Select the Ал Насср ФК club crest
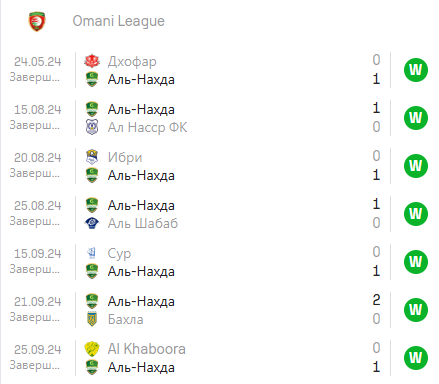The image size is (439, 384). pyautogui.click(x=92, y=127)
